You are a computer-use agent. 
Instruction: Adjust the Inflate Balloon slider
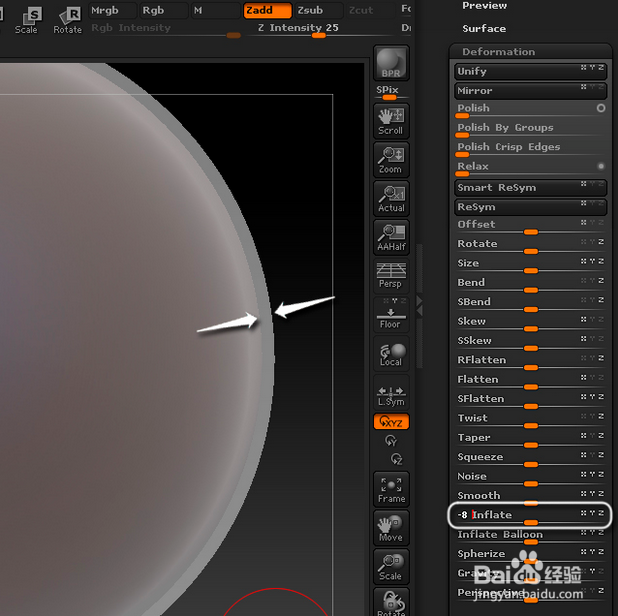[x=531, y=536]
